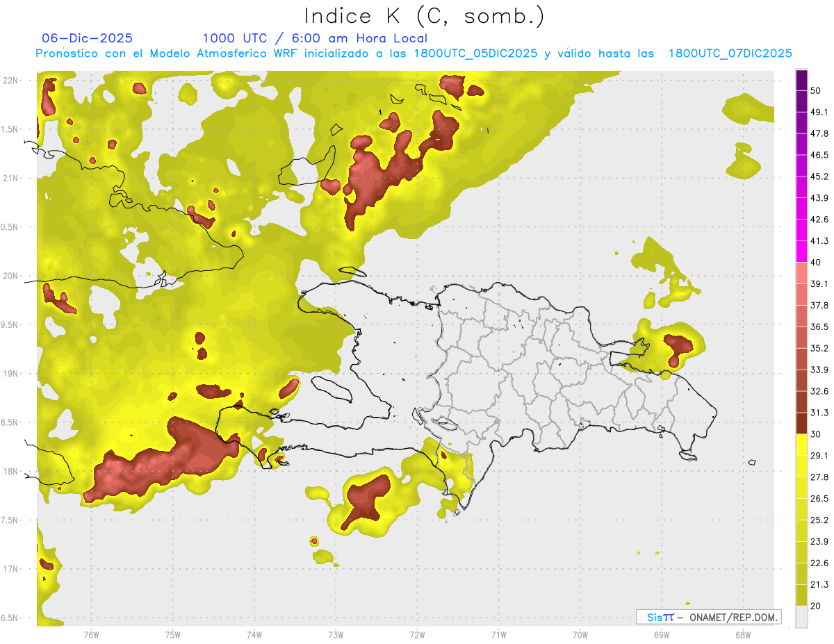
Task: Click '1000 UTC / 6:00 am Hora Local'
Action: click(x=315, y=38)
